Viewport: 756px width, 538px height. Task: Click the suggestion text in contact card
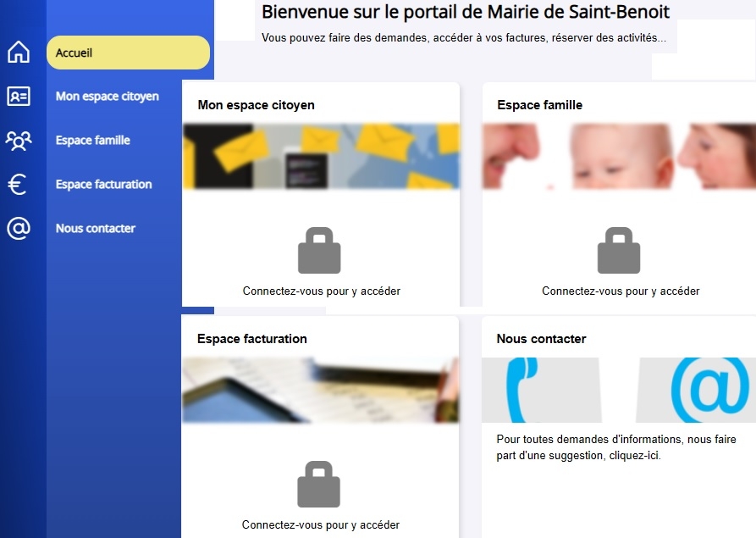point(615,447)
